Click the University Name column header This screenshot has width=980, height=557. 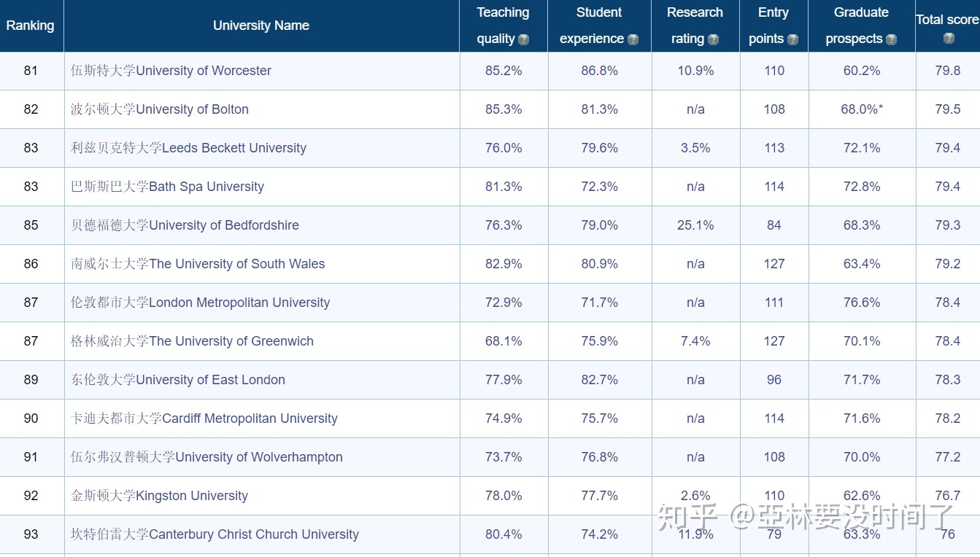point(261,26)
